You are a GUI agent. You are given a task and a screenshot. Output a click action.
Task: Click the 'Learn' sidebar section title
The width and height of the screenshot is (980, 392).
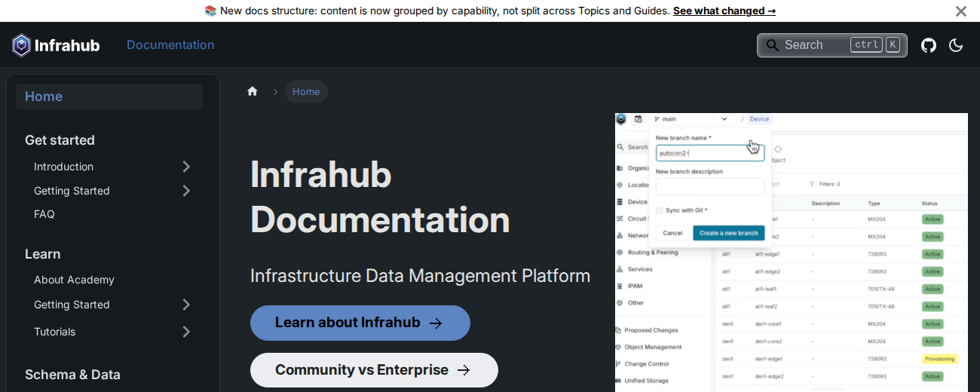tap(42, 254)
